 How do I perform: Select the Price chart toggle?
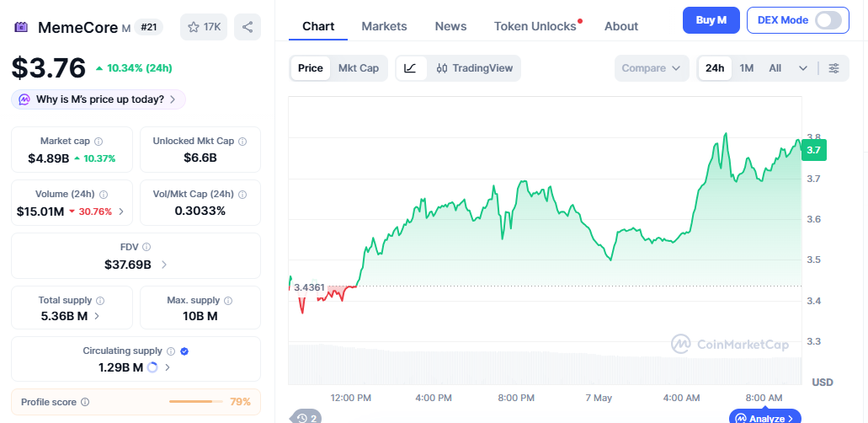311,68
